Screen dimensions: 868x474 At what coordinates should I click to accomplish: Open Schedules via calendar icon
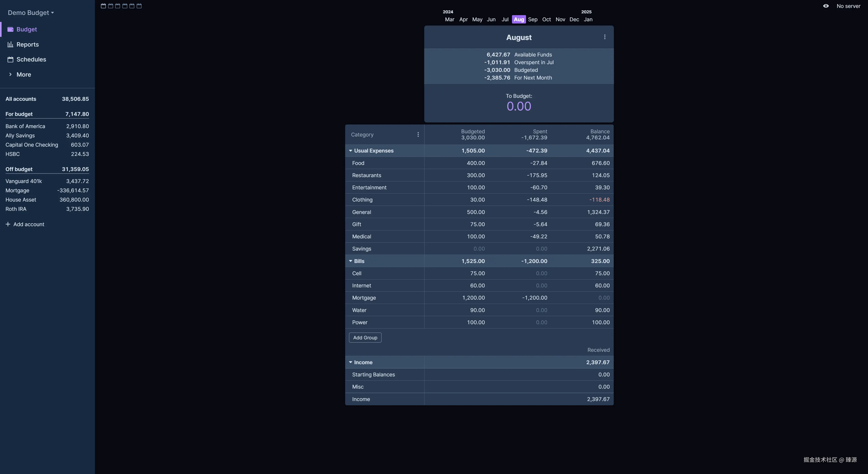pos(10,60)
